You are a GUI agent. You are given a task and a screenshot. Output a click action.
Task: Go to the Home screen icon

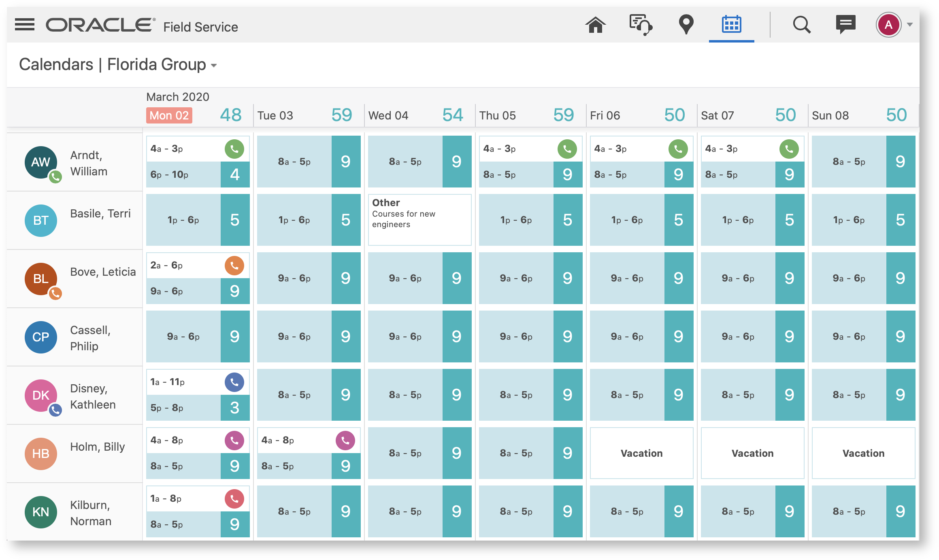tap(595, 25)
